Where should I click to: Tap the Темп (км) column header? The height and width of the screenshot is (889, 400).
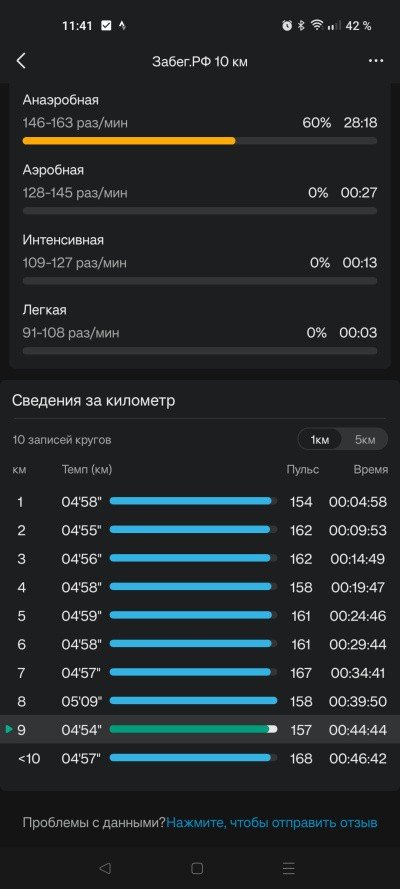coord(87,469)
